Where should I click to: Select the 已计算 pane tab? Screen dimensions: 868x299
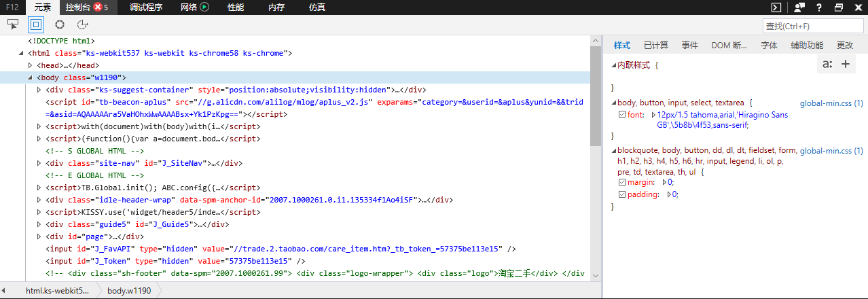pos(656,46)
